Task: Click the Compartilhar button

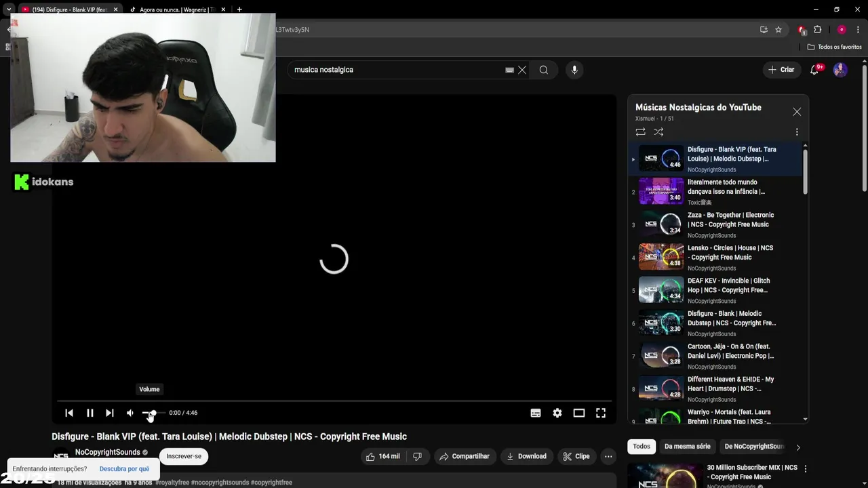Action: coord(465,456)
